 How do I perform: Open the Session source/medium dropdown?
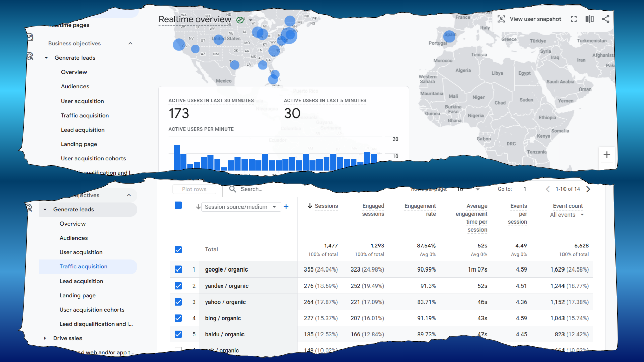point(240,206)
